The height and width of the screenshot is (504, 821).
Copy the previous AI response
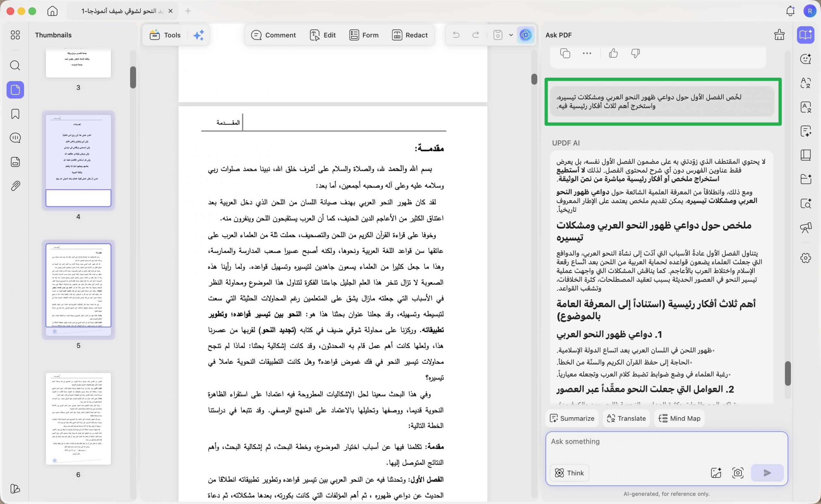click(565, 53)
